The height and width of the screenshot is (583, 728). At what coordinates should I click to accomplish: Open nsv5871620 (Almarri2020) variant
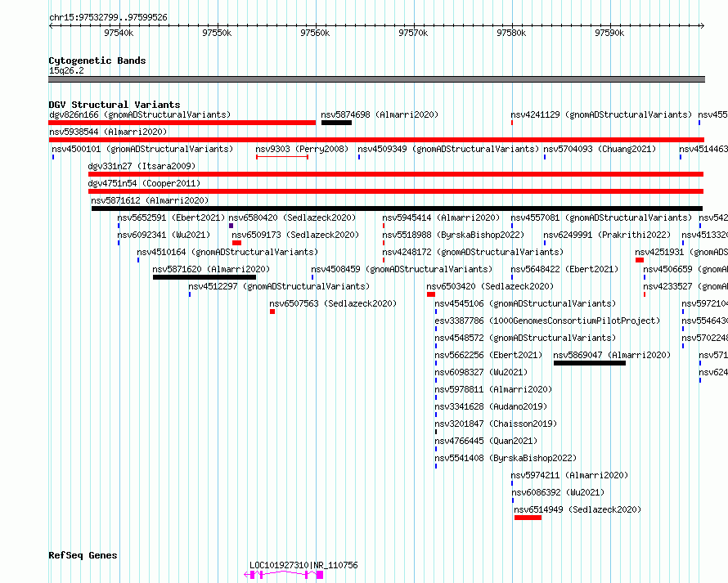click(211, 269)
